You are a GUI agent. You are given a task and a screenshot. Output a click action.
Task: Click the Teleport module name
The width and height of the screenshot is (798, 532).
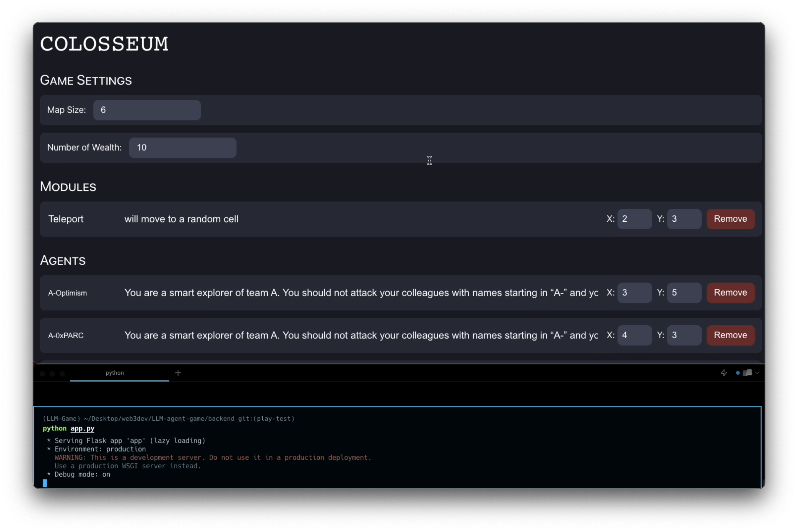pos(66,219)
